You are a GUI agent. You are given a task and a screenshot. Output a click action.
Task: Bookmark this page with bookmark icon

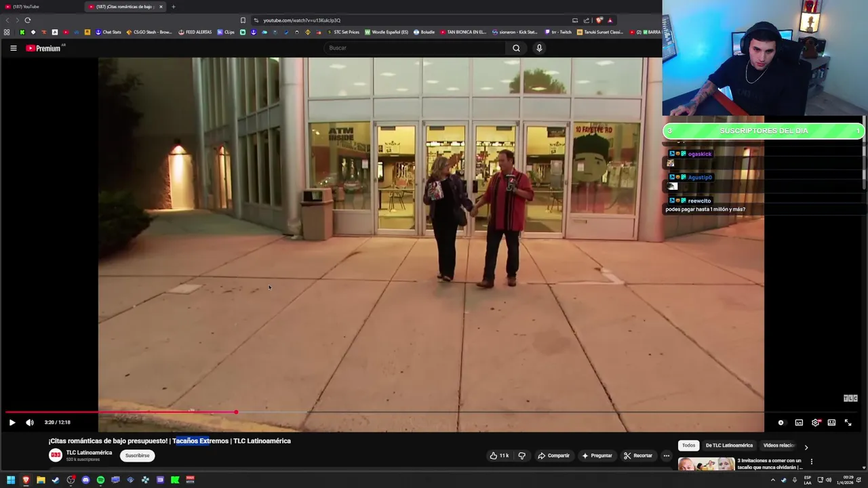pos(243,20)
